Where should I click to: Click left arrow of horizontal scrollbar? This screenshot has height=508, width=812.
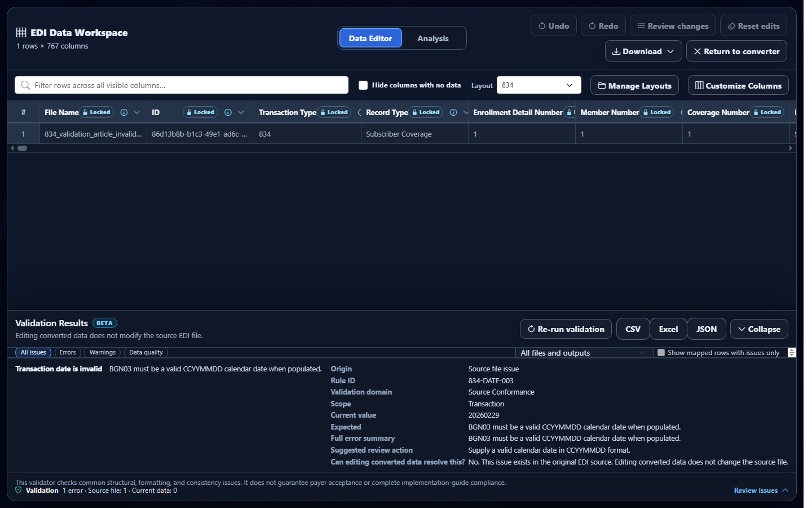click(x=12, y=148)
